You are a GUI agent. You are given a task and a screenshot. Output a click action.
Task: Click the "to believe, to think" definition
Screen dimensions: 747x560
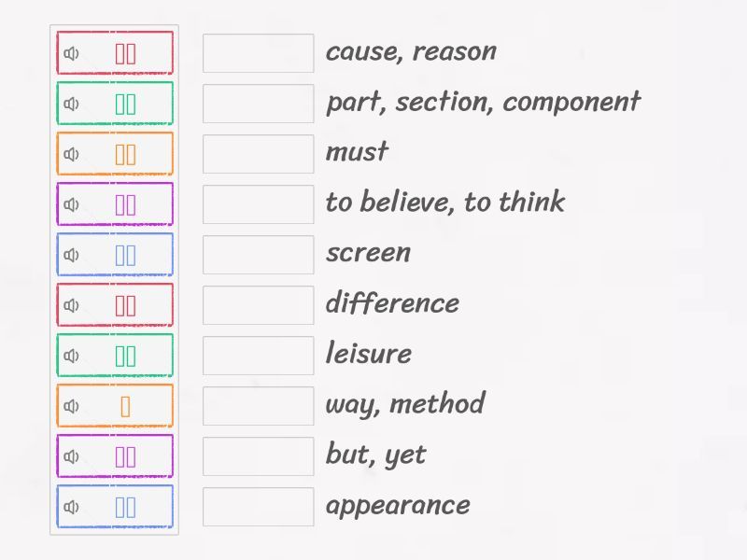(x=444, y=203)
